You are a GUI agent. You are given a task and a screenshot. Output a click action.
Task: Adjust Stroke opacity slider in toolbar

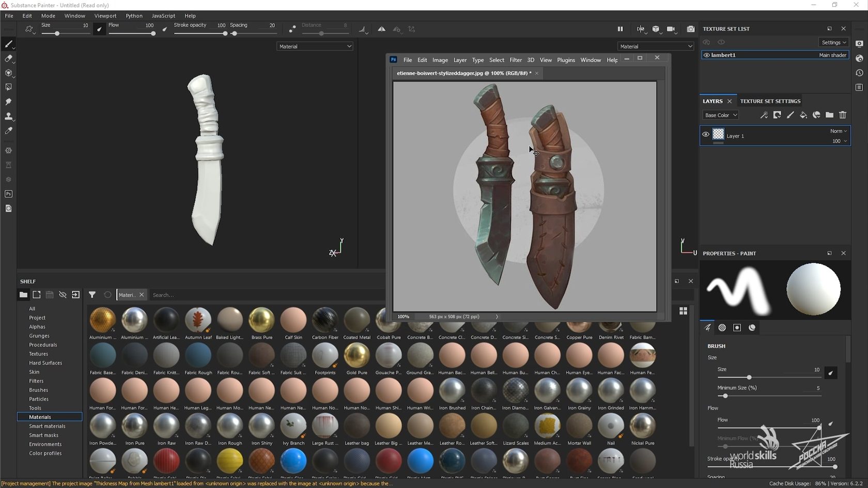coord(200,34)
